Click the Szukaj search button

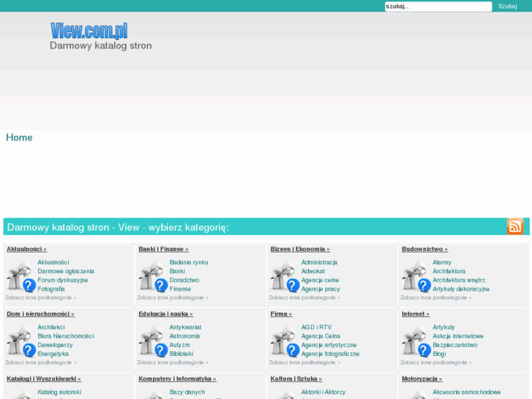coord(507,7)
